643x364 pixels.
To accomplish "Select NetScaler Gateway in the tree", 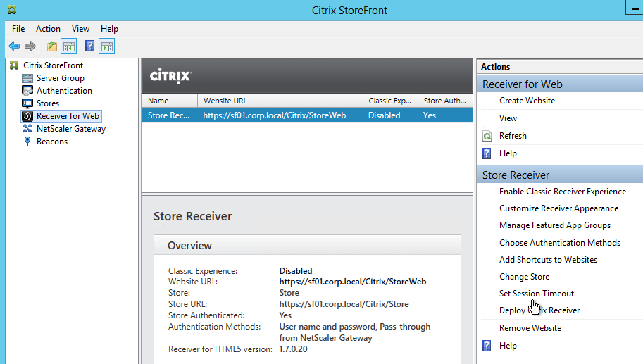I will (71, 129).
